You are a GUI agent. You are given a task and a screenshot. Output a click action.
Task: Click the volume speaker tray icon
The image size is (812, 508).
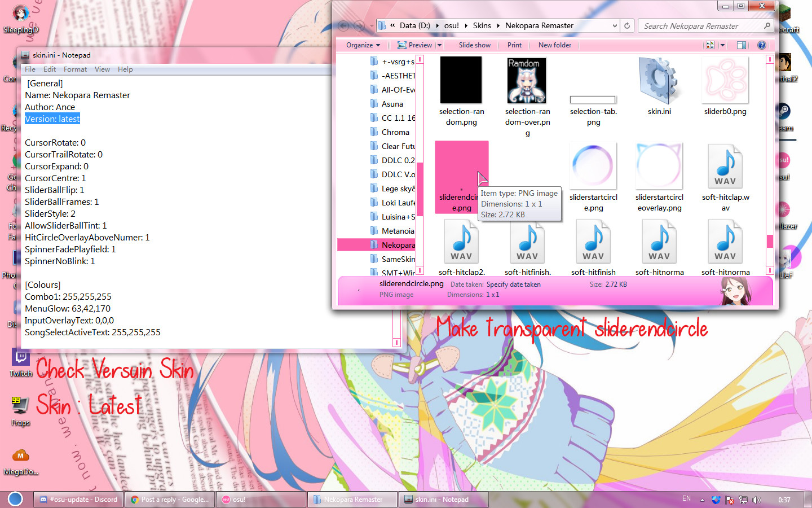coord(757,500)
